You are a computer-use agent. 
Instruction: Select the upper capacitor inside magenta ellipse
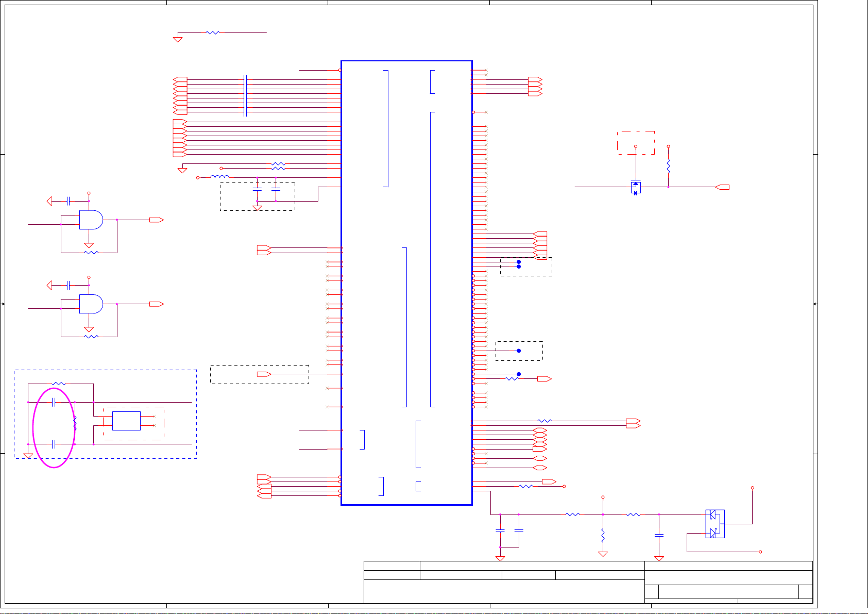point(54,402)
